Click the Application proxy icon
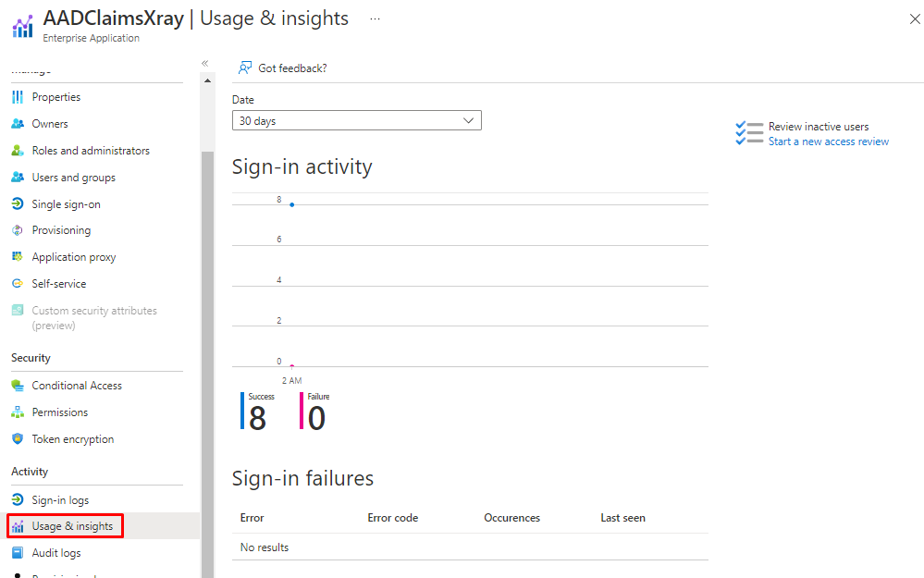This screenshot has height=578, width=924. click(x=18, y=257)
